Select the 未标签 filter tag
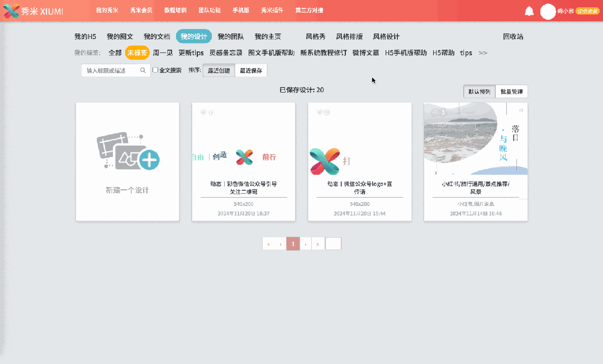 (x=137, y=52)
